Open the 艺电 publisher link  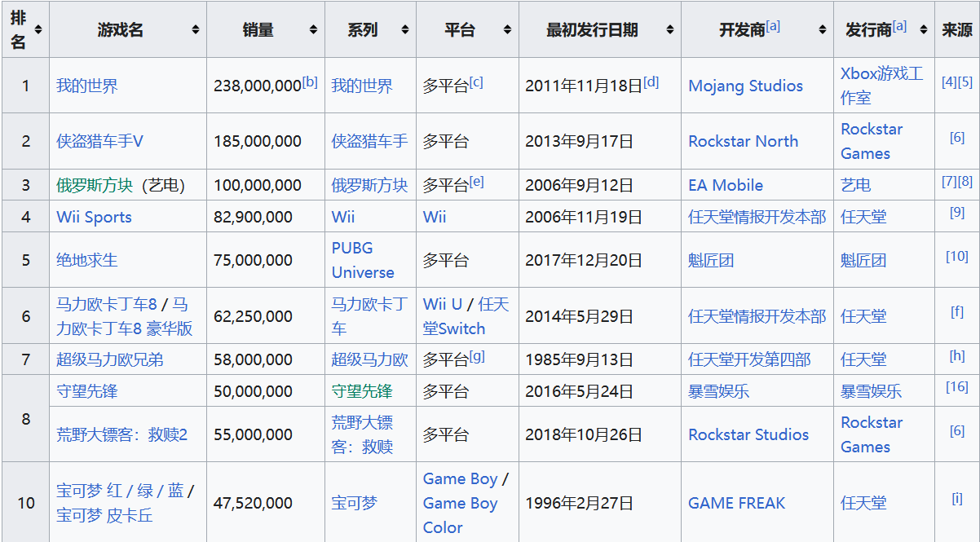(x=856, y=185)
